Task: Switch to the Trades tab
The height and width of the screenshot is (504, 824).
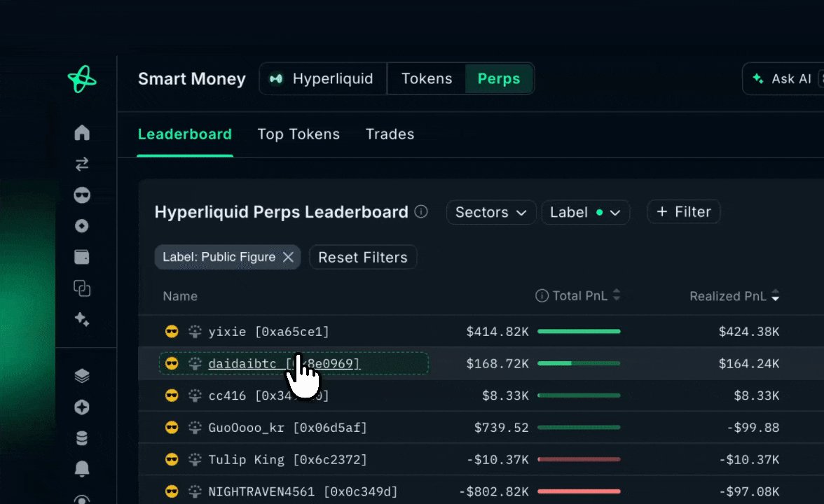Action: point(390,134)
